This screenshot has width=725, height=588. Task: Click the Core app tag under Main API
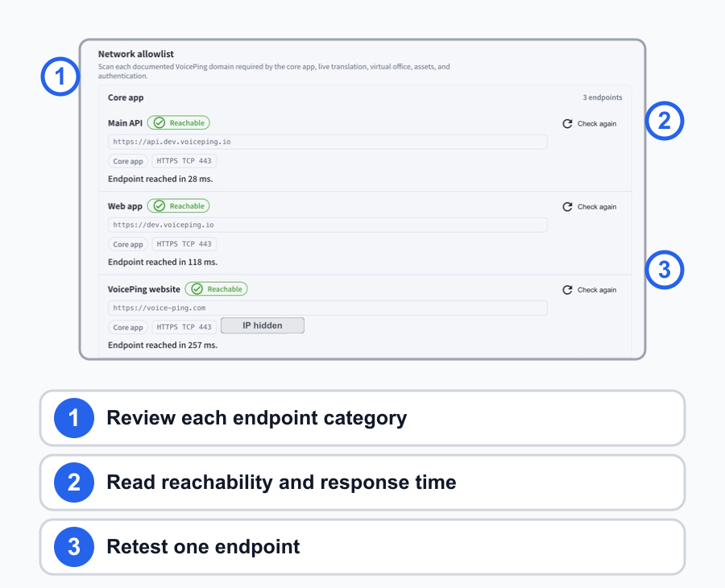click(128, 161)
